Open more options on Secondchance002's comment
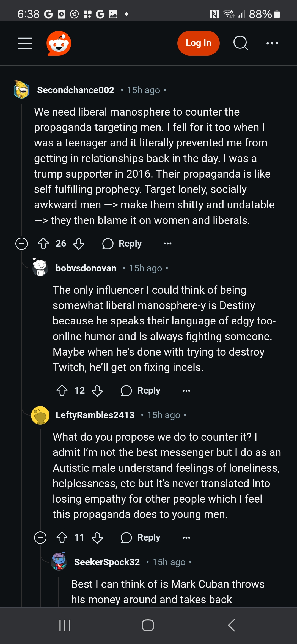The width and height of the screenshot is (297, 644). click(168, 244)
